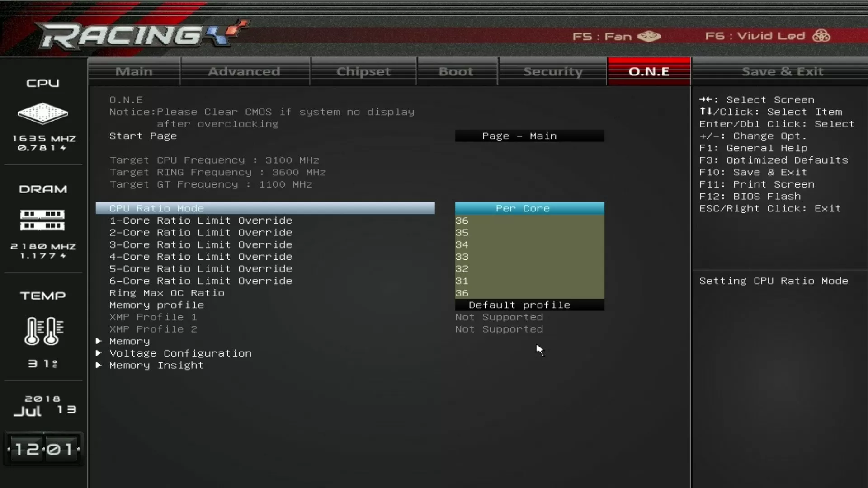Image resolution: width=868 pixels, height=488 pixels.
Task: Open the Chipset tab
Action: pos(363,71)
